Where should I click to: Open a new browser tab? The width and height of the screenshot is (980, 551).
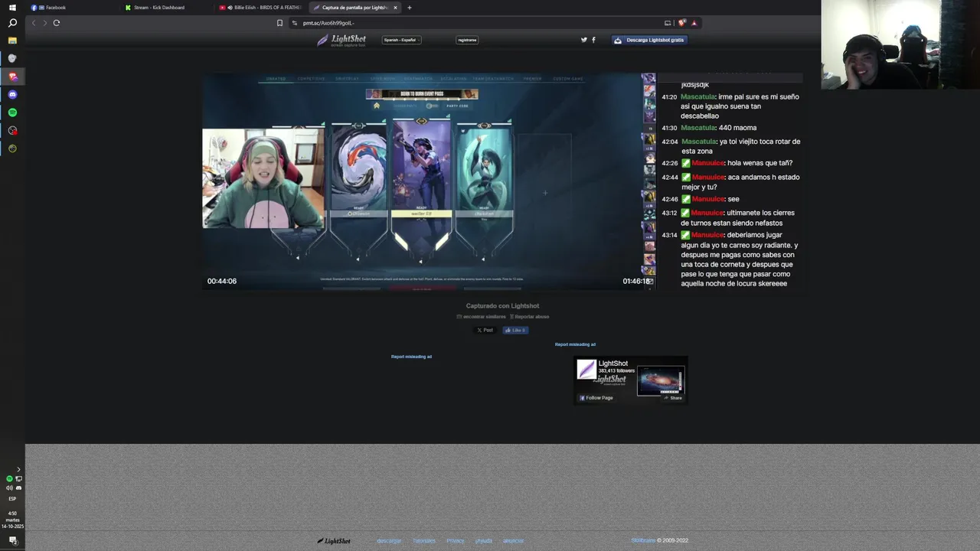410,8
